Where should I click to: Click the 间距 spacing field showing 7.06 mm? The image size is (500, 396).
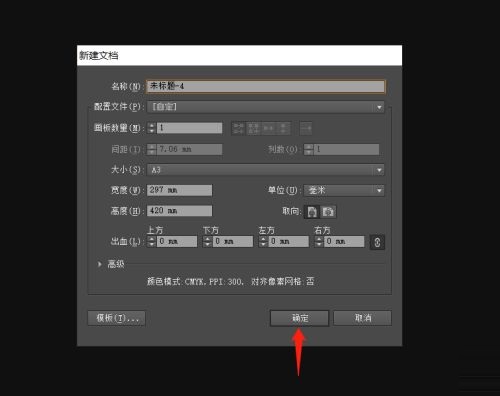pyautogui.click(x=189, y=149)
